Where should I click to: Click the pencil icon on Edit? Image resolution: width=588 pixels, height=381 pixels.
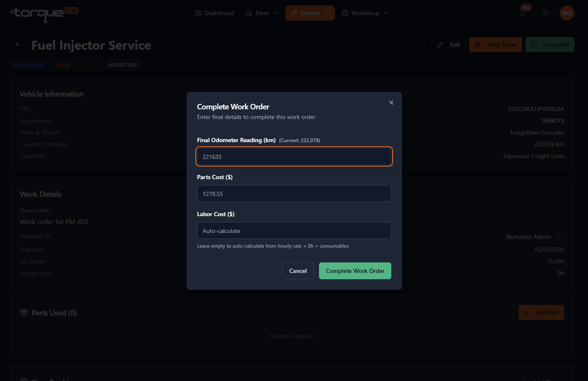click(x=440, y=45)
